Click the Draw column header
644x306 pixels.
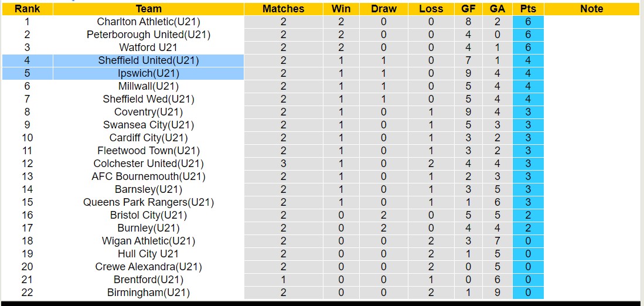tap(384, 9)
